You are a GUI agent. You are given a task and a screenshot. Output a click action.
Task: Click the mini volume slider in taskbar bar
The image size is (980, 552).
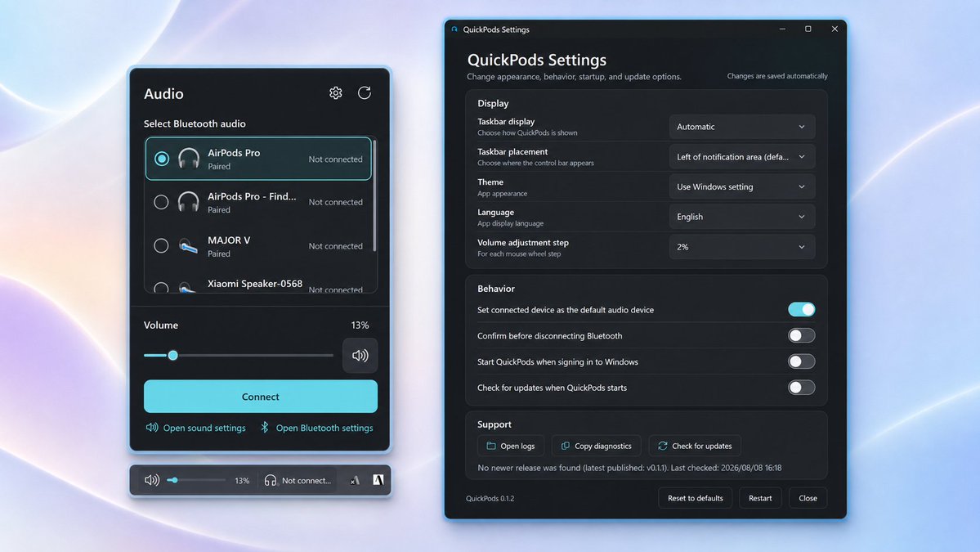[196, 480]
